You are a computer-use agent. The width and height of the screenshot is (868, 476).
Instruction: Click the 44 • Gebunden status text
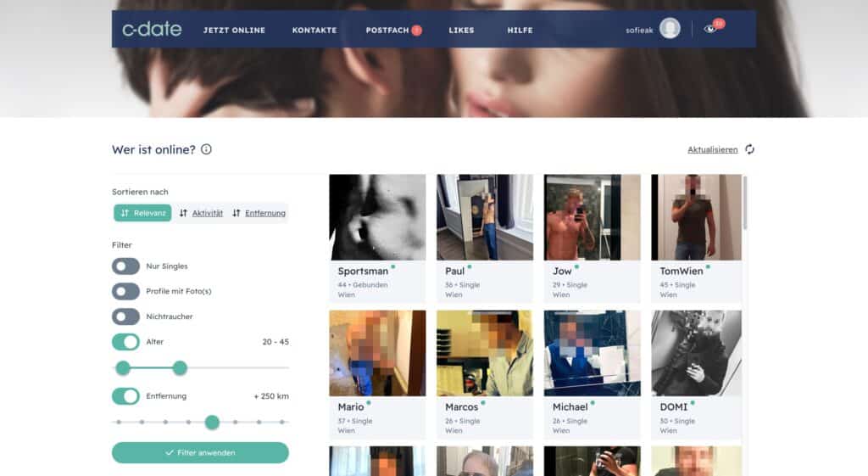tap(363, 285)
